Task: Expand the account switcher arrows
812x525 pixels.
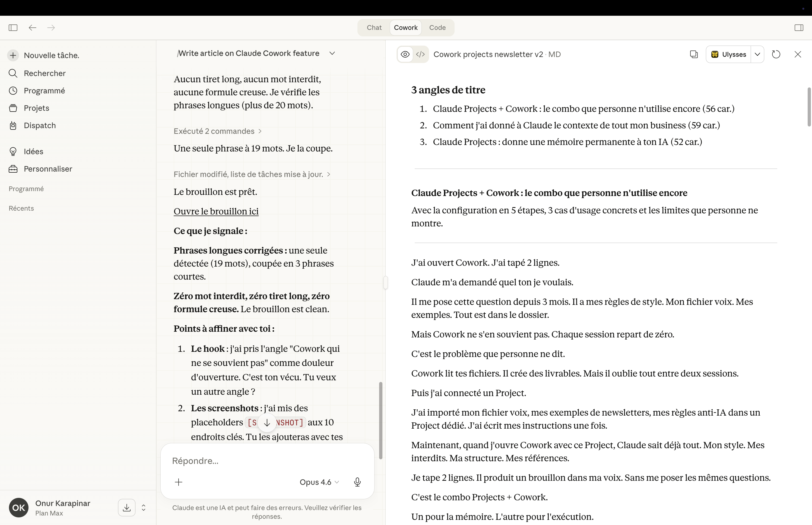Action: [144, 508]
